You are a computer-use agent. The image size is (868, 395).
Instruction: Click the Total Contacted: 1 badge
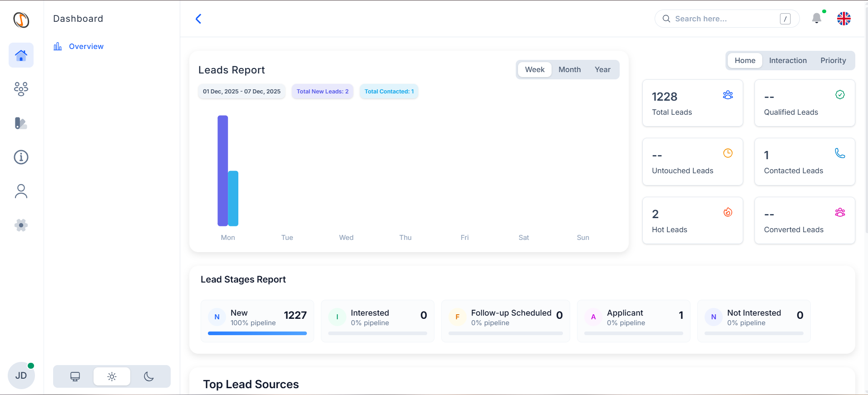pyautogui.click(x=389, y=91)
